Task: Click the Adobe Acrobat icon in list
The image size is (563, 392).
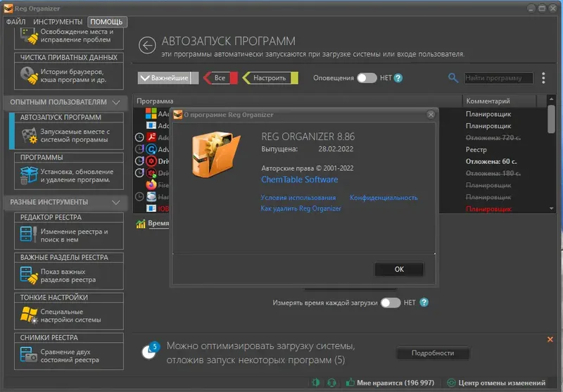Action: pyautogui.click(x=151, y=137)
